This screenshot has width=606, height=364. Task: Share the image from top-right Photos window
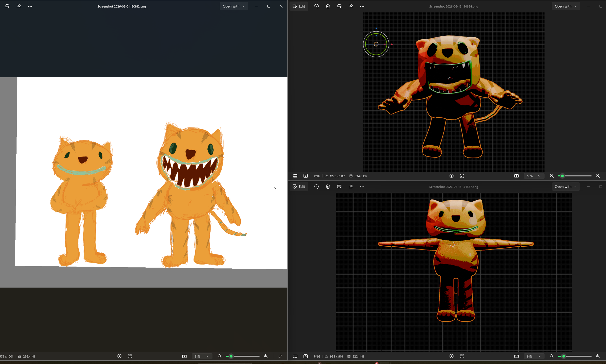tap(351, 6)
